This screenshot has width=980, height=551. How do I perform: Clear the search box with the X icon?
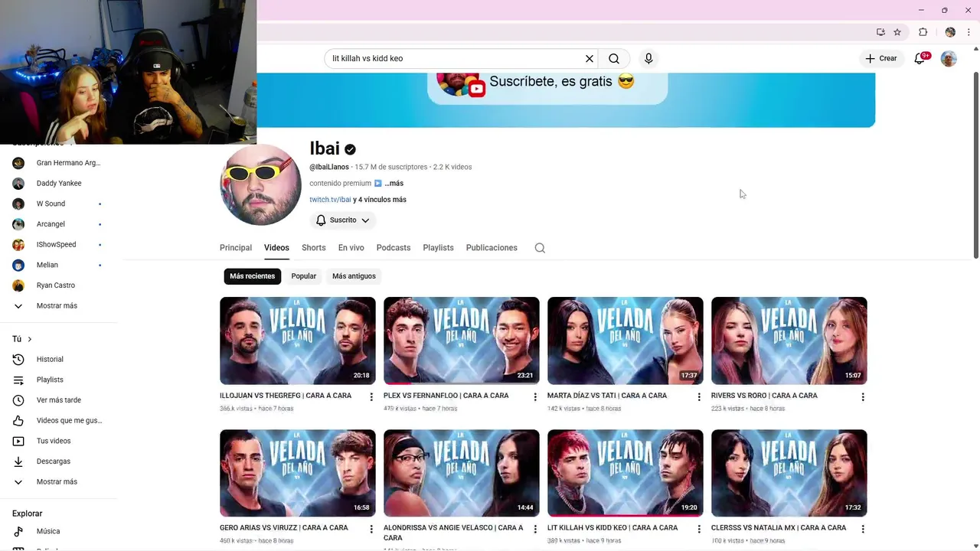pyautogui.click(x=590, y=58)
